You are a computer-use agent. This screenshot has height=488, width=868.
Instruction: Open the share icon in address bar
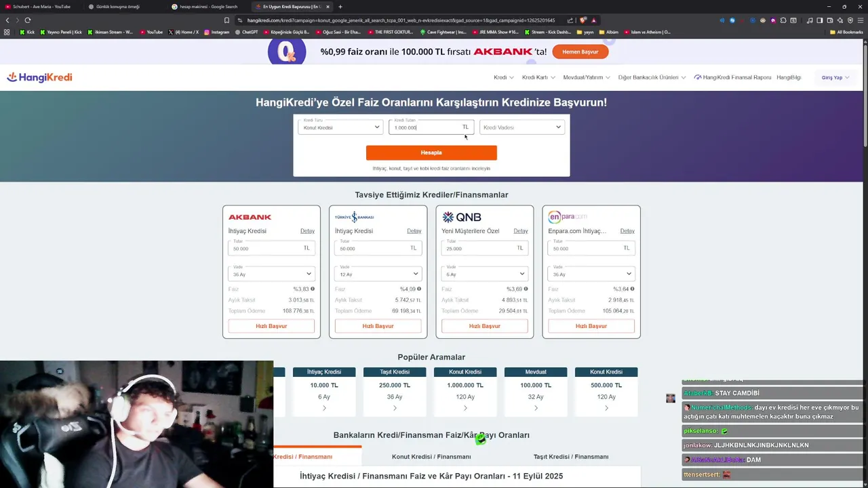[570, 20]
